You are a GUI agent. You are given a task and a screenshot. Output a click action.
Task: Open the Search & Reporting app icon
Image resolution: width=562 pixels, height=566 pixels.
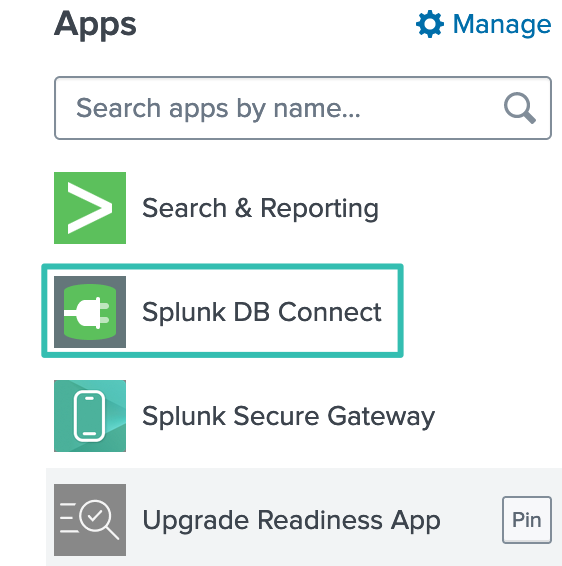point(90,208)
